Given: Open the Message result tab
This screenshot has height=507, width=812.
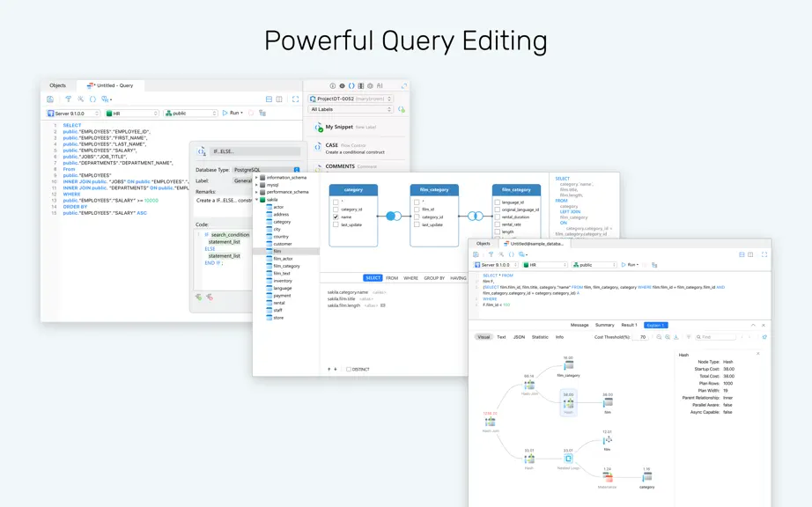Looking at the screenshot, I should (579, 325).
